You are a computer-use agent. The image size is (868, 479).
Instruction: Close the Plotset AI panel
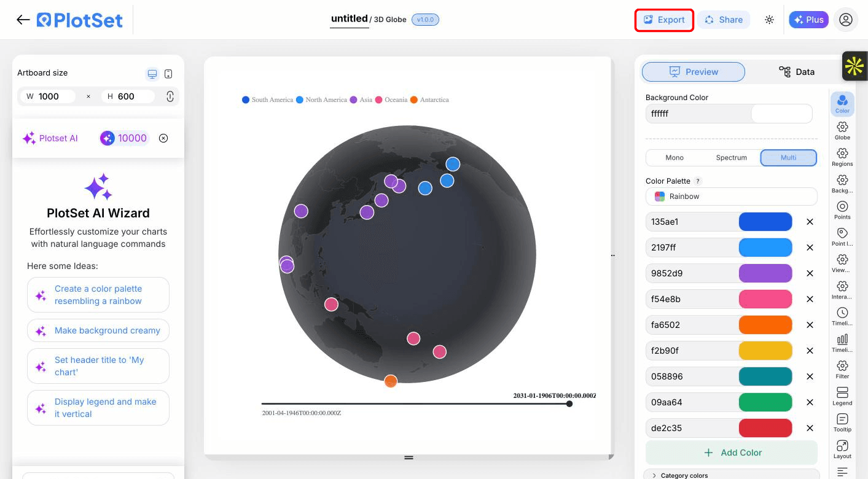click(x=163, y=138)
